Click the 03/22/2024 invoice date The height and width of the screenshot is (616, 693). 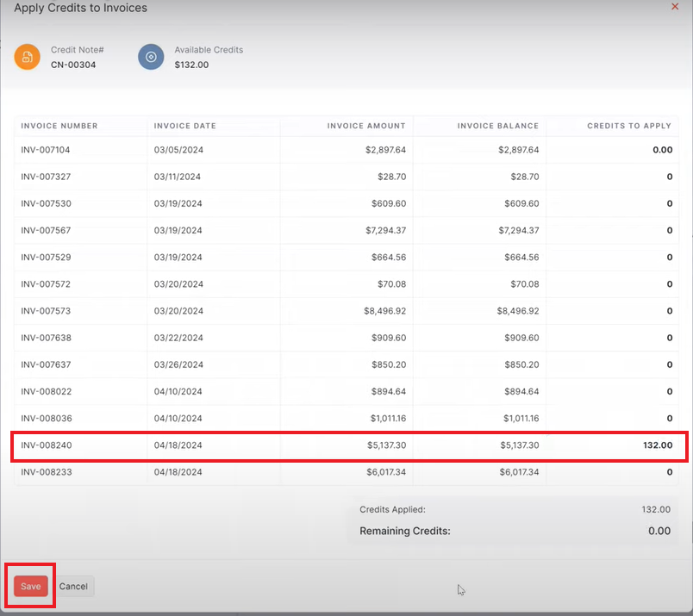point(178,338)
